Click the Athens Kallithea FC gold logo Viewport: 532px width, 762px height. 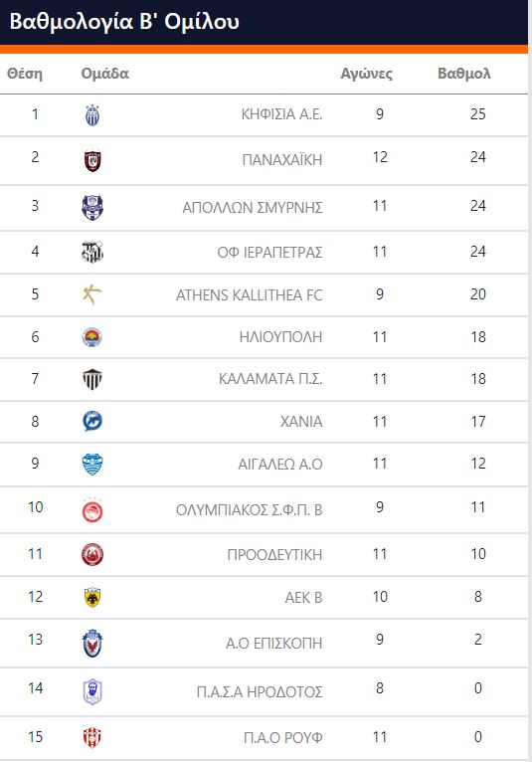click(x=91, y=294)
